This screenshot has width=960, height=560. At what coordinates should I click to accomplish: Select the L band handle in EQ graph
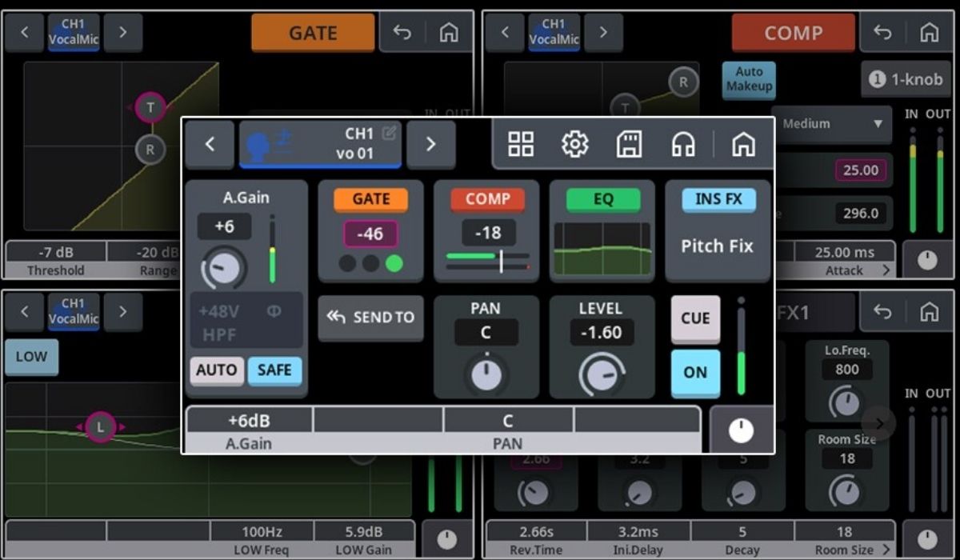(x=101, y=427)
